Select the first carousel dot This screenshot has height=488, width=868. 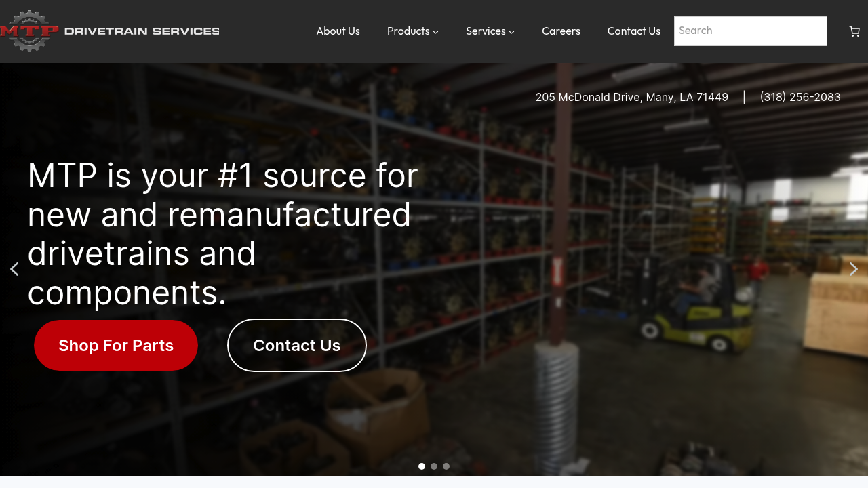coord(422,466)
